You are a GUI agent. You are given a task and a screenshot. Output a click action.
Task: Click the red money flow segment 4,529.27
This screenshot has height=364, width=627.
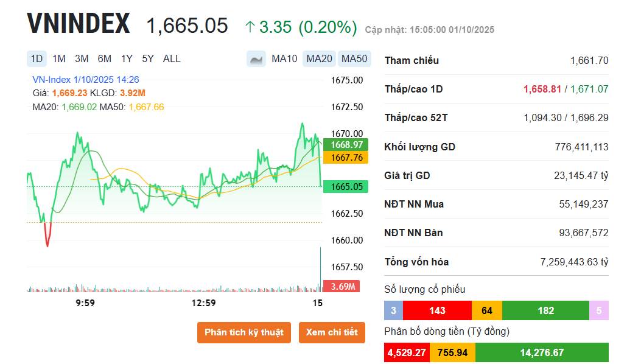pyautogui.click(x=407, y=352)
